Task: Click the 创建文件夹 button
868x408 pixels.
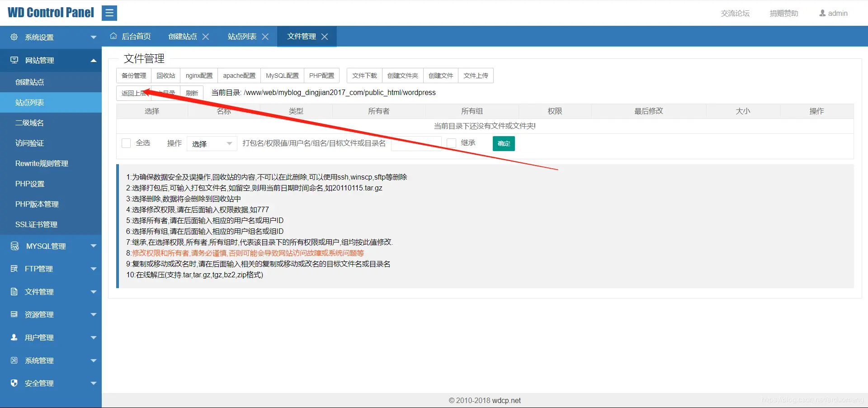Action: tap(402, 76)
